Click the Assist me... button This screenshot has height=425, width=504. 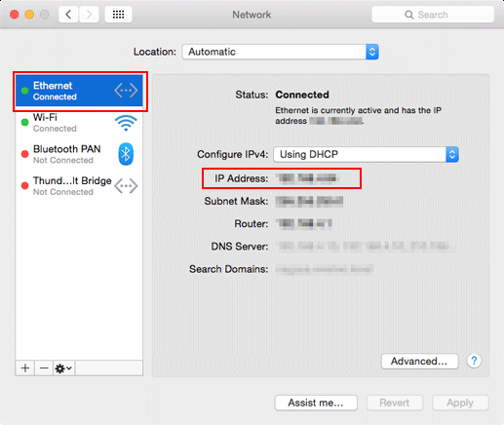pyautogui.click(x=316, y=403)
